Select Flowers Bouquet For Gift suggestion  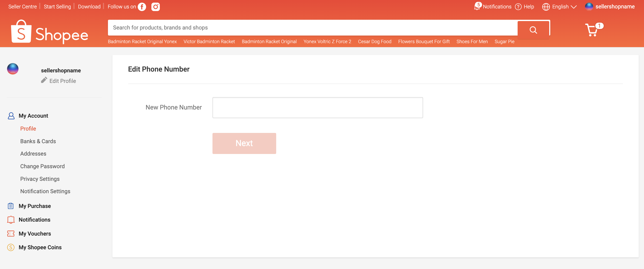pyautogui.click(x=424, y=42)
